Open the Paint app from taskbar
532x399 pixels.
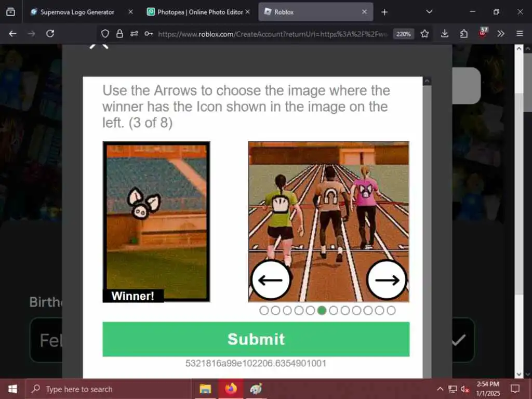pyautogui.click(x=256, y=389)
